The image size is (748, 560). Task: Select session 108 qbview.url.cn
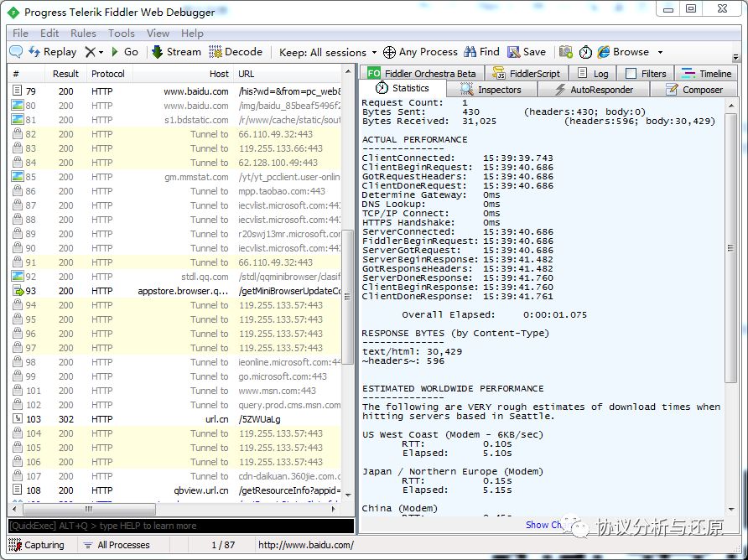(174, 490)
